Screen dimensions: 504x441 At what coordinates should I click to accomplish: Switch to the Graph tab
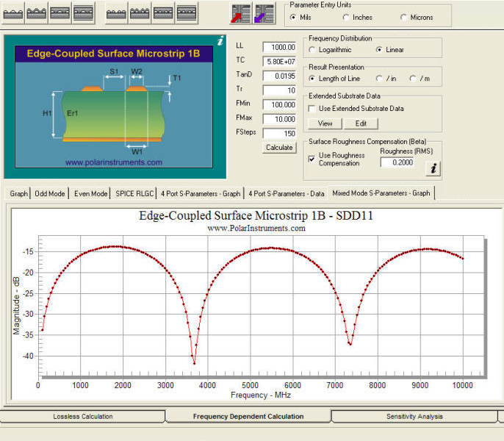18,193
